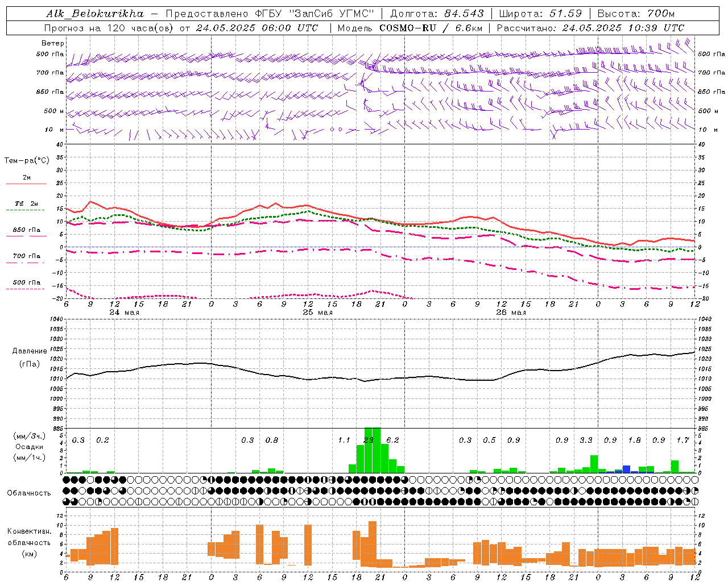
Task: Click the (мм/3ч.) precipitation unit label
Action: (30, 436)
